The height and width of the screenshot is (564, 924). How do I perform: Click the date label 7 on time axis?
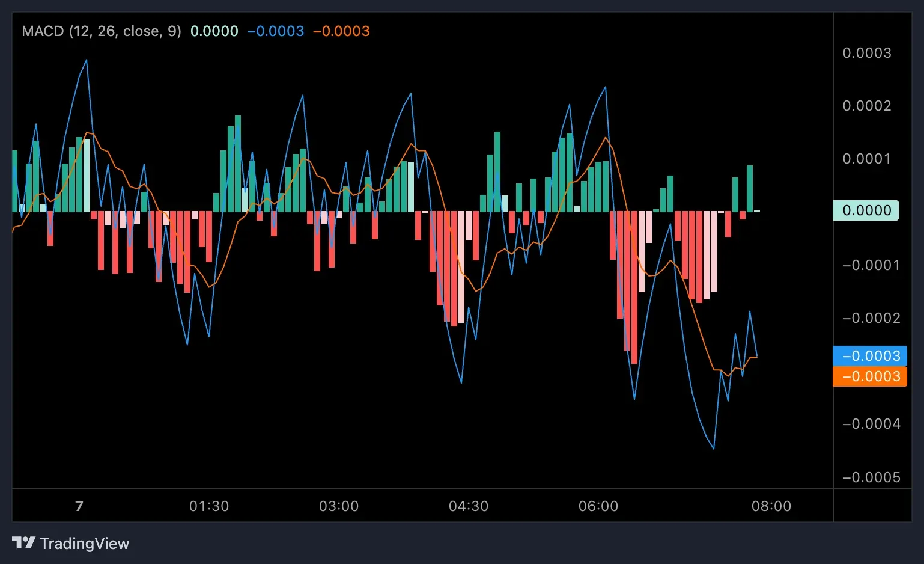pos(79,506)
